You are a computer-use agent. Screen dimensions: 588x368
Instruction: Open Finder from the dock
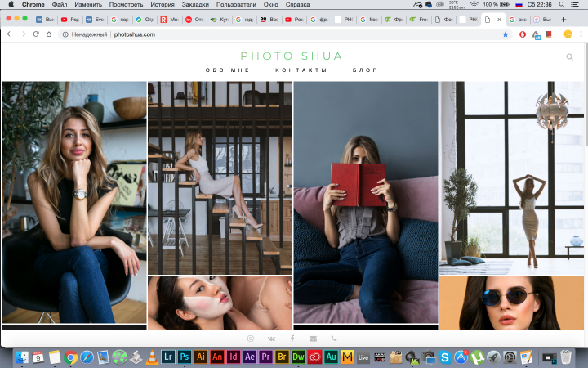[x=22, y=357]
